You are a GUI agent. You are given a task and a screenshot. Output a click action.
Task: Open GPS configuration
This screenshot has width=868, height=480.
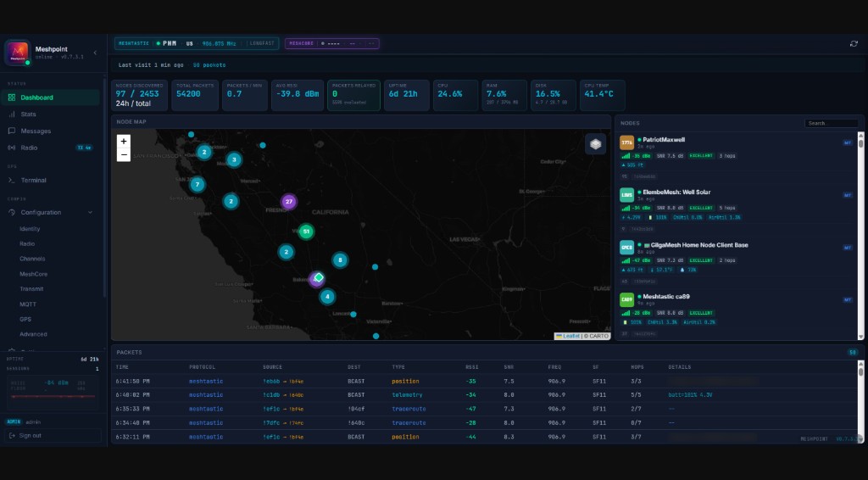[25, 320]
